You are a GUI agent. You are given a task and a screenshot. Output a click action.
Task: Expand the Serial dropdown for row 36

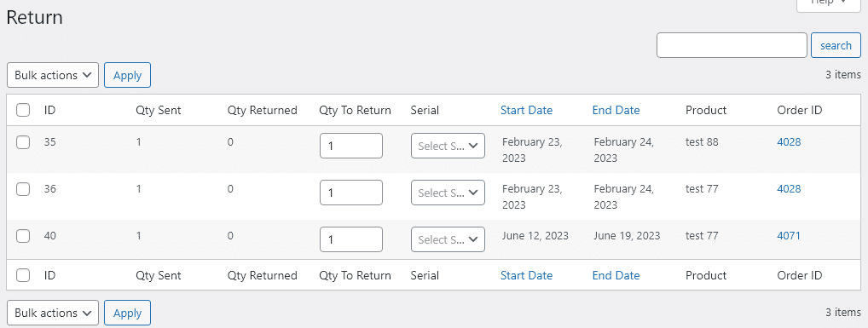[448, 193]
